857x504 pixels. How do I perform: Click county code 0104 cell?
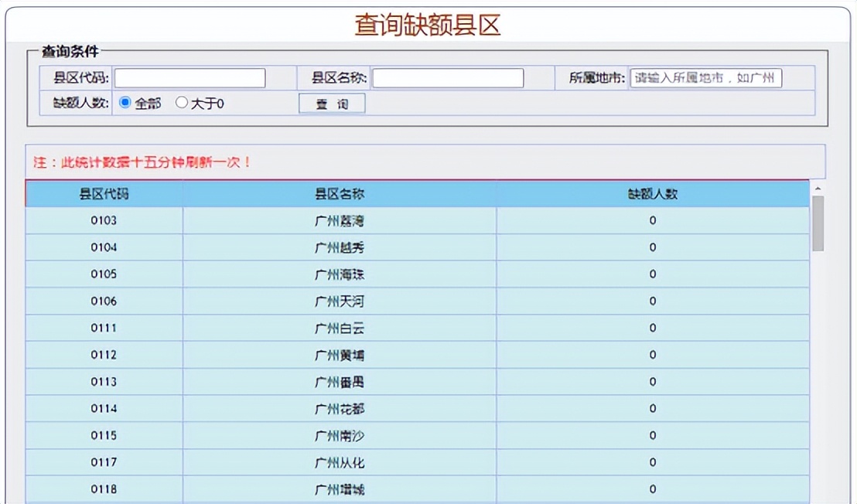[104, 247]
